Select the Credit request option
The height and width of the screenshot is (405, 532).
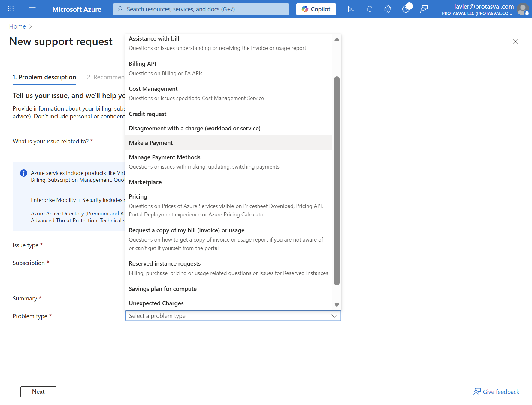tap(229, 114)
